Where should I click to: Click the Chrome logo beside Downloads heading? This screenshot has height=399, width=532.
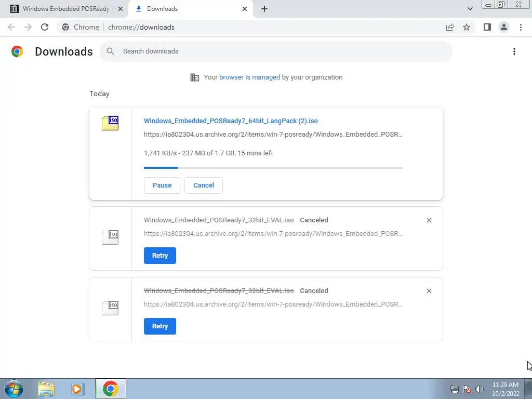[17, 51]
